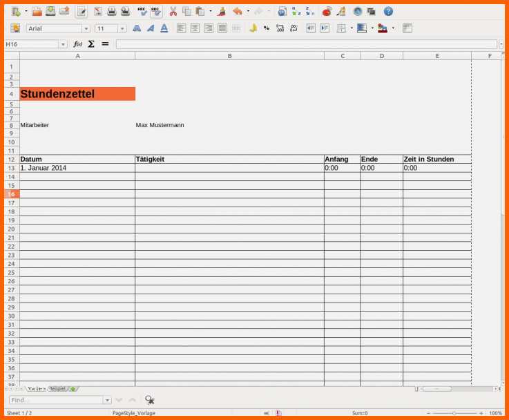Image resolution: width=509 pixels, height=420 pixels.
Task: Apply the Font color swatch
Action: click(x=383, y=28)
